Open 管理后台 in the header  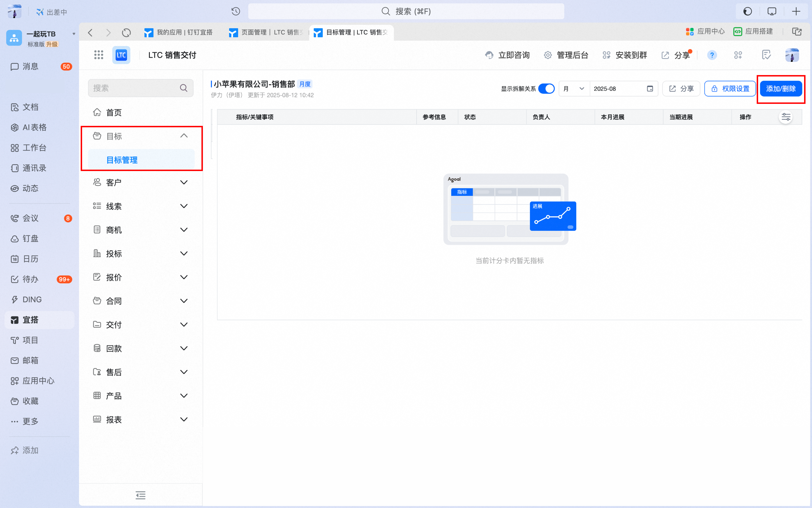(566, 55)
